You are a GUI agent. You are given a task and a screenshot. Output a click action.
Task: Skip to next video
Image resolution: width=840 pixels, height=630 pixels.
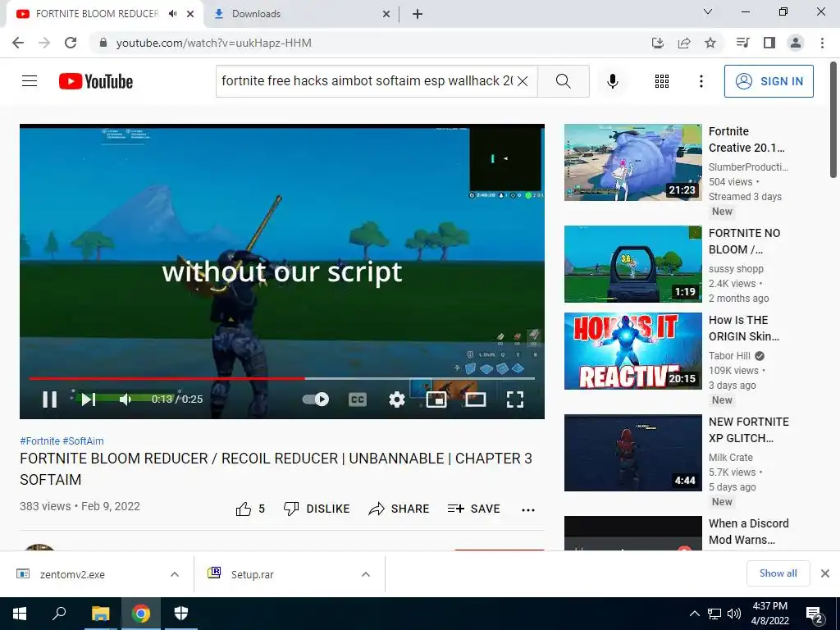89,399
